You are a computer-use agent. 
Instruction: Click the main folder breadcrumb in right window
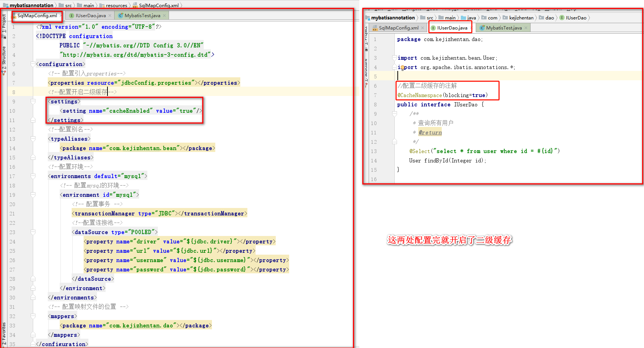click(x=447, y=18)
